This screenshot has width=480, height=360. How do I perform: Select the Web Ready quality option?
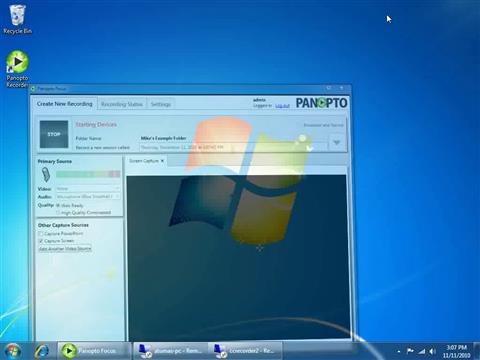[x=58, y=205]
